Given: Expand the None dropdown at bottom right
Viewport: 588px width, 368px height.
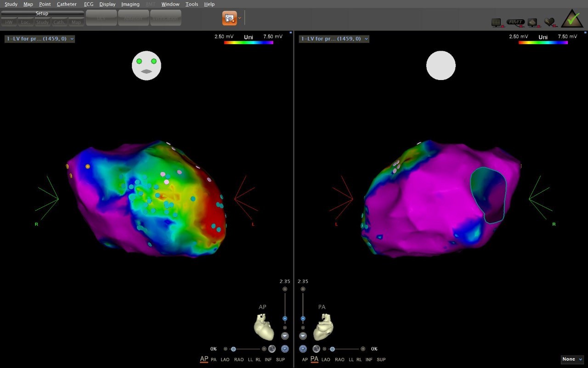Looking at the screenshot, I should tap(572, 359).
